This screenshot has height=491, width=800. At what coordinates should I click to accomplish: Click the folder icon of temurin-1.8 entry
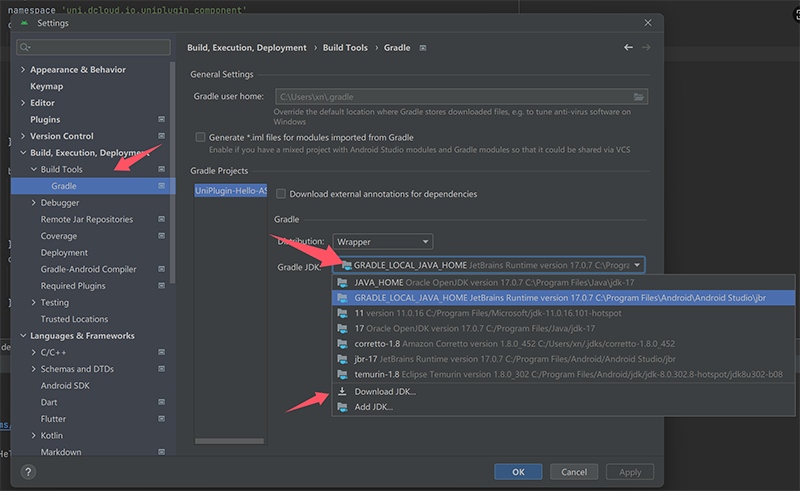point(342,374)
